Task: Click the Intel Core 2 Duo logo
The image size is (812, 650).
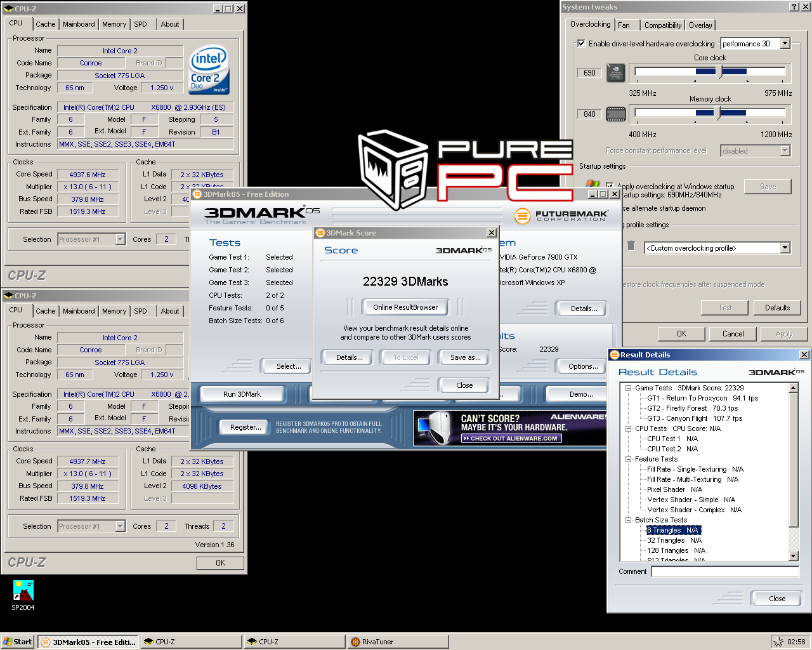Action: click(209, 70)
